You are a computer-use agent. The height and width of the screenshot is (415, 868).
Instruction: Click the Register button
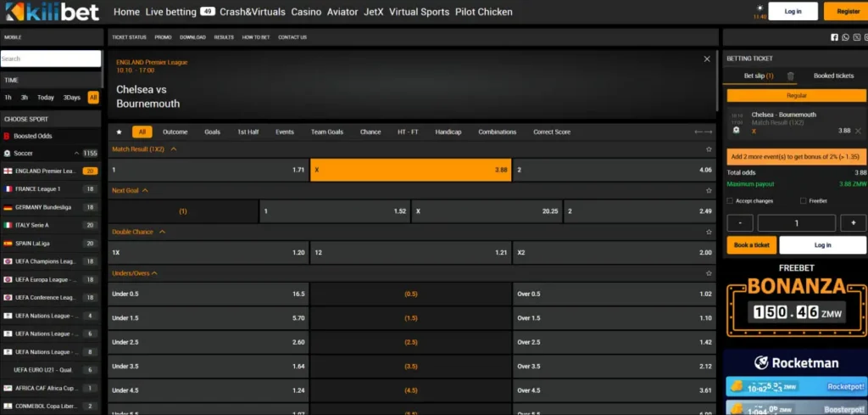pos(847,11)
